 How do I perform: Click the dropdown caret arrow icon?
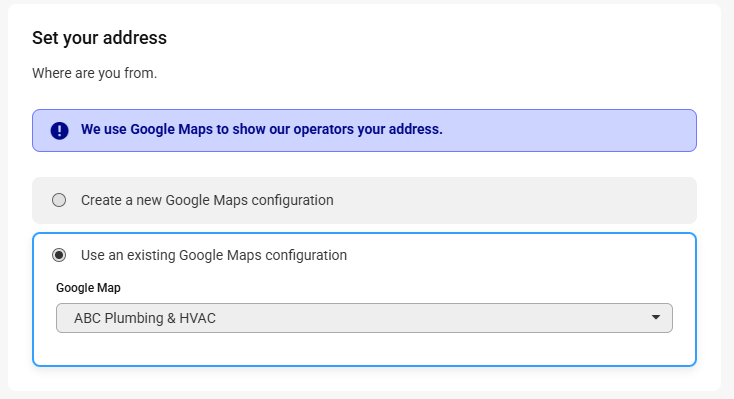click(656, 318)
